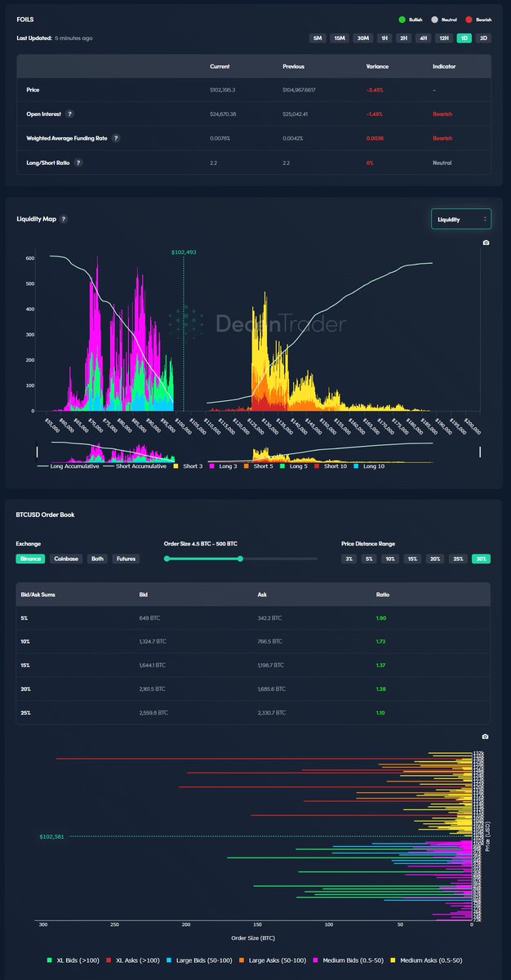Screen dimensions: 511x980
Task: Save Liquidity Map chart with camera icon
Action: 486,243
